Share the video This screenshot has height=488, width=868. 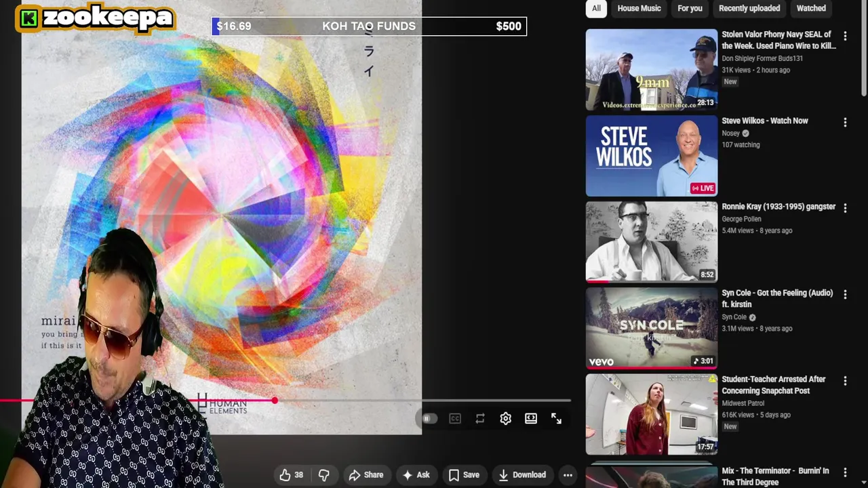366,475
